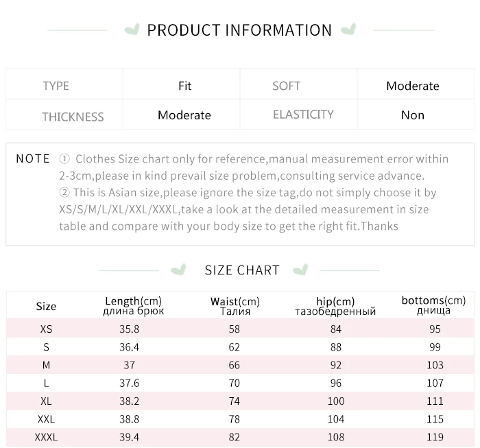480x448 pixels.
Task: Click the THICKNESS label cell
Action: click(73, 116)
